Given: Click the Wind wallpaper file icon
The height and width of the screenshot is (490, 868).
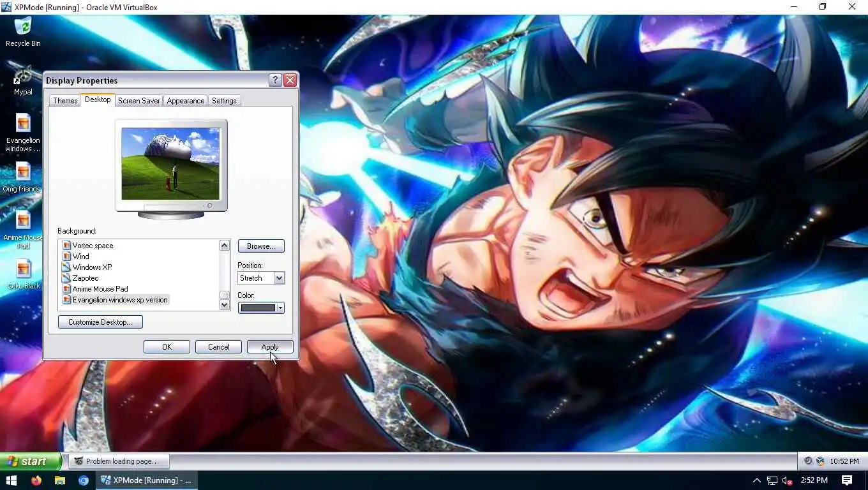Looking at the screenshot, I should [66, 256].
